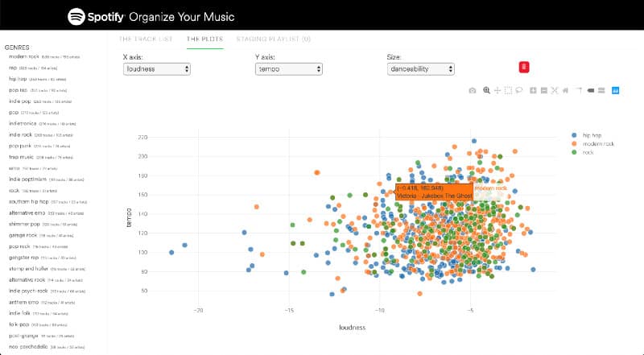Select the Zoom magnifier tool
The image size is (644, 355).
pyautogui.click(x=486, y=89)
